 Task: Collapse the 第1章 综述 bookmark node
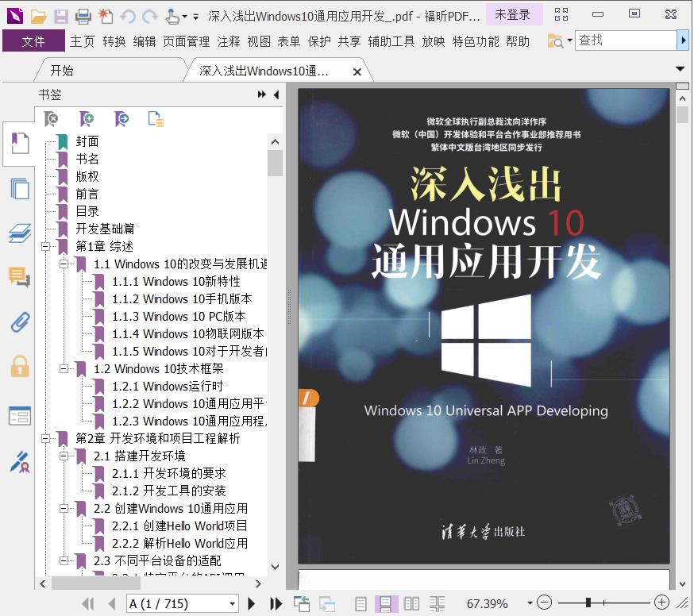(x=45, y=247)
